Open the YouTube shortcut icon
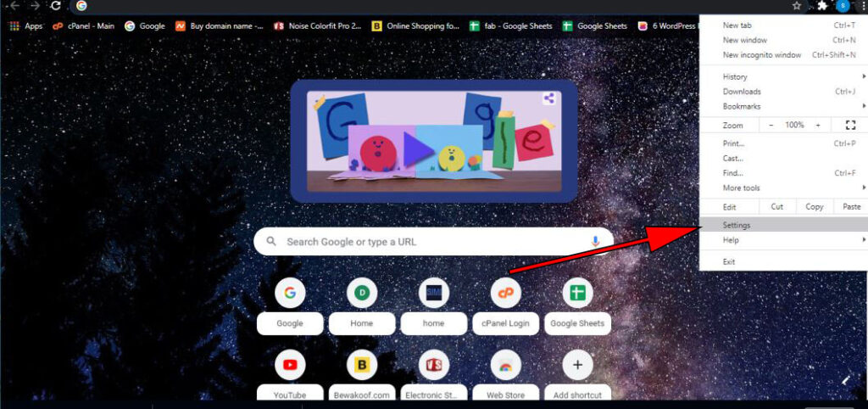 tap(290, 364)
